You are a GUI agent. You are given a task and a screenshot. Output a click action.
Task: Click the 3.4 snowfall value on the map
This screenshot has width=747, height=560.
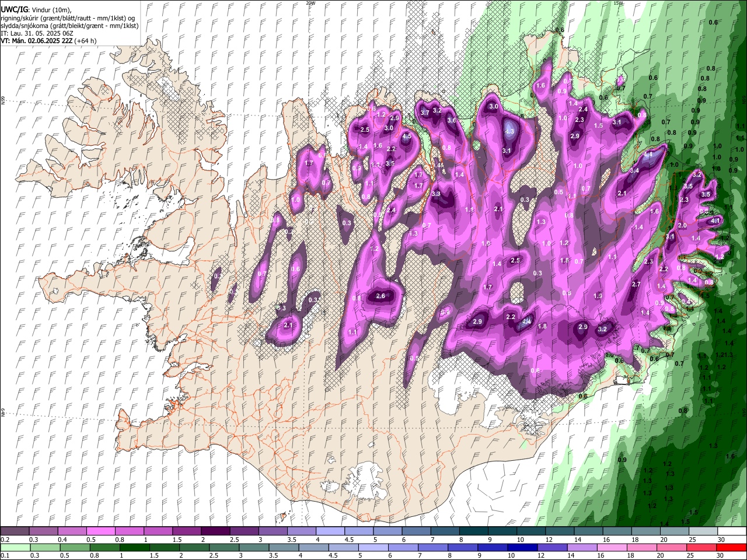tap(634, 171)
